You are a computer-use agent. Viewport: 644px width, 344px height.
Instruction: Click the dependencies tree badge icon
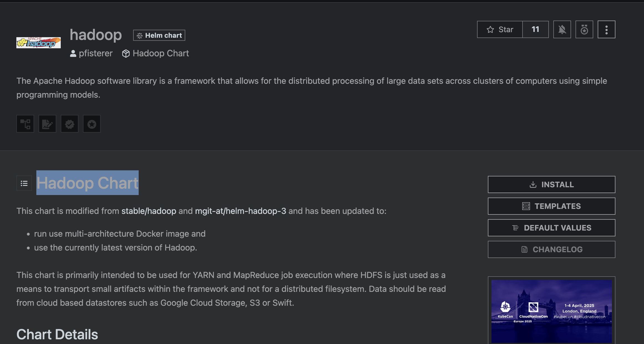pyautogui.click(x=25, y=124)
